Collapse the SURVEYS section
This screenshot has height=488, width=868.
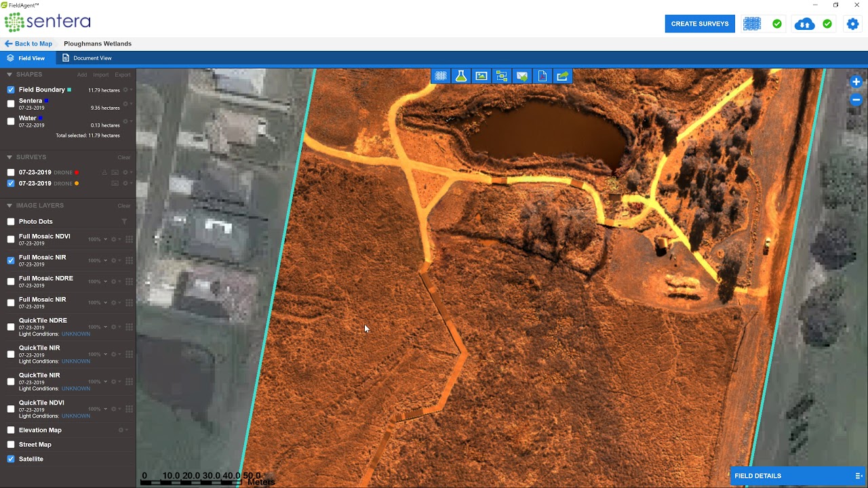(x=9, y=157)
